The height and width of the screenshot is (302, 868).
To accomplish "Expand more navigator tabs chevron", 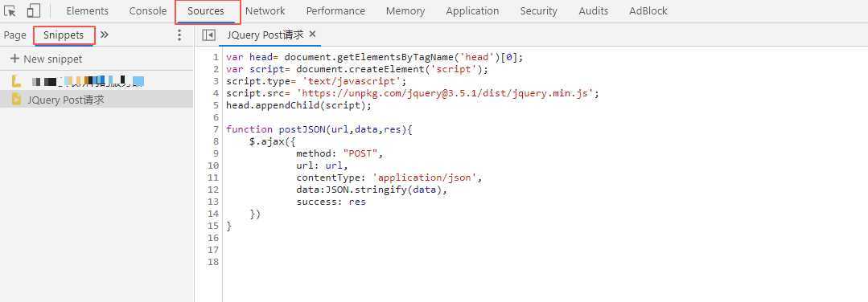I will (104, 35).
